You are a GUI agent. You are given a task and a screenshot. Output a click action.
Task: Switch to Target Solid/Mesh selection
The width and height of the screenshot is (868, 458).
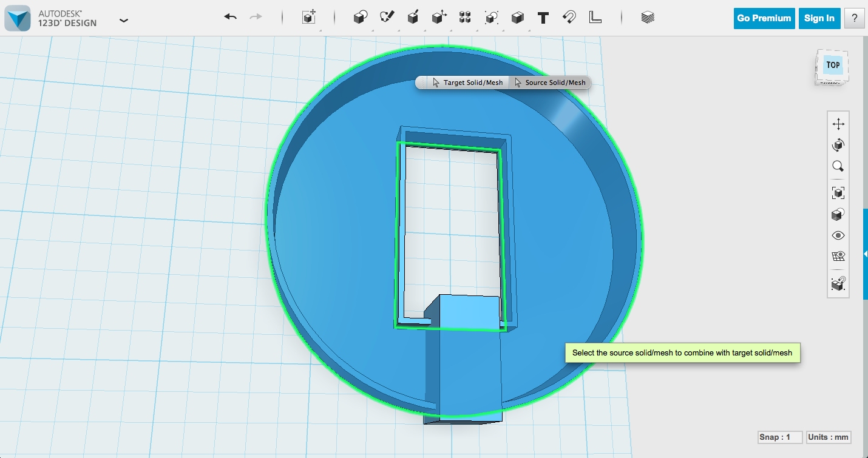pos(467,83)
